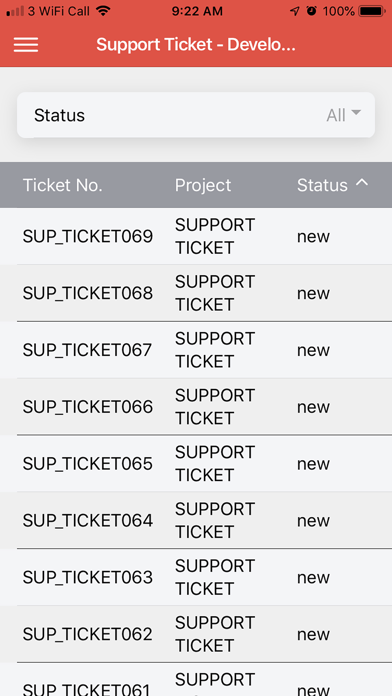Tap the WiFi signal icon in status bar
The image size is (392, 696).
[x=103, y=11]
